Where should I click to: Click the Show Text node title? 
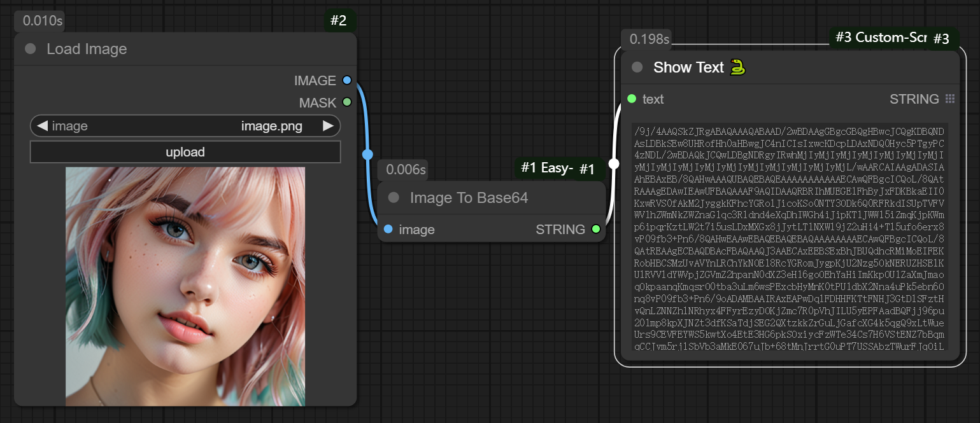coord(688,67)
